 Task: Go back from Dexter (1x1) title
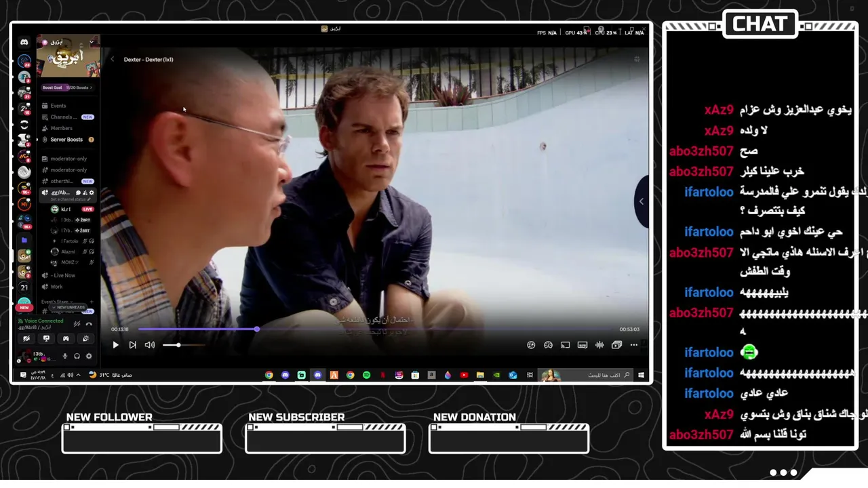(113, 60)
